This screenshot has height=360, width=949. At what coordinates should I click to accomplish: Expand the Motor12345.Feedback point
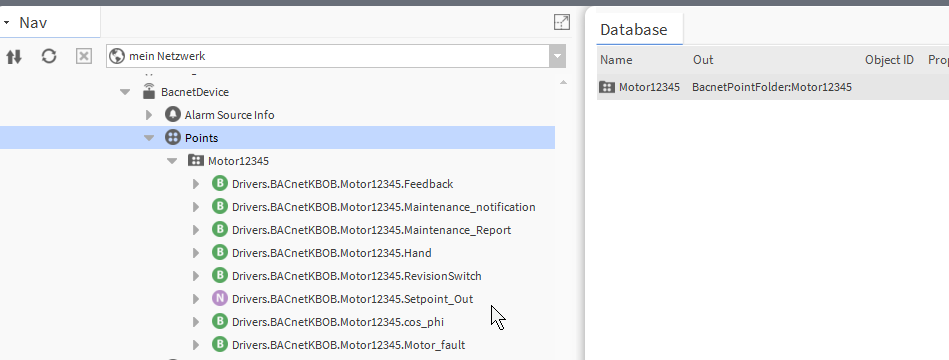(195, 184)
